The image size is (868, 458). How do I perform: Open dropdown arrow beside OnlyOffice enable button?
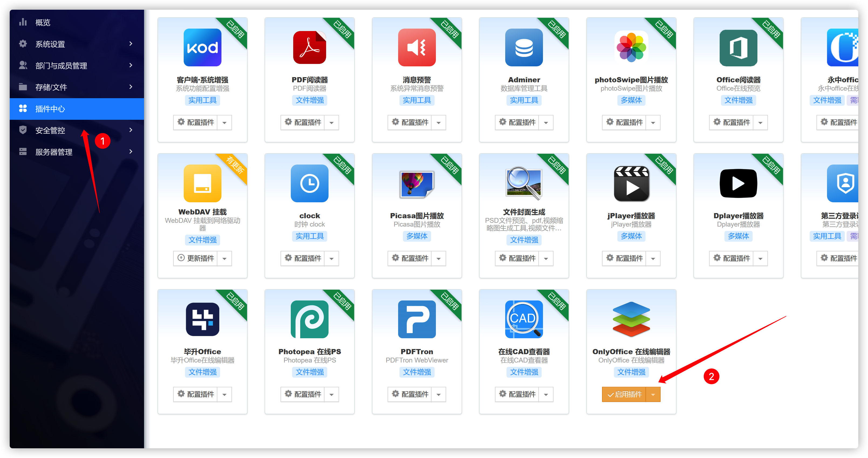coord(653,394)
